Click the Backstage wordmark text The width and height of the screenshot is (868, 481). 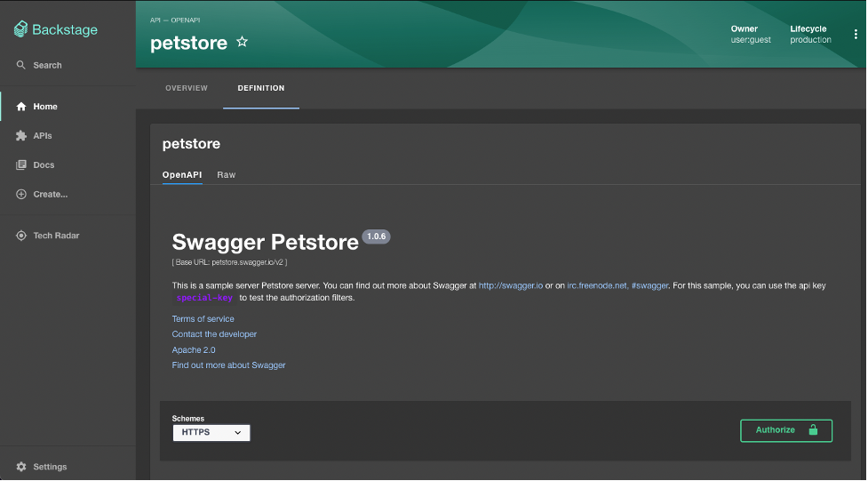point(65,30)
